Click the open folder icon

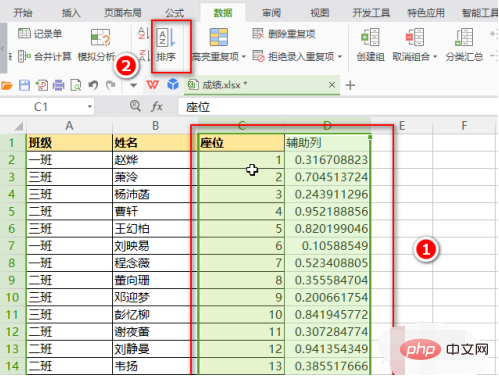(x=7, y=85)
